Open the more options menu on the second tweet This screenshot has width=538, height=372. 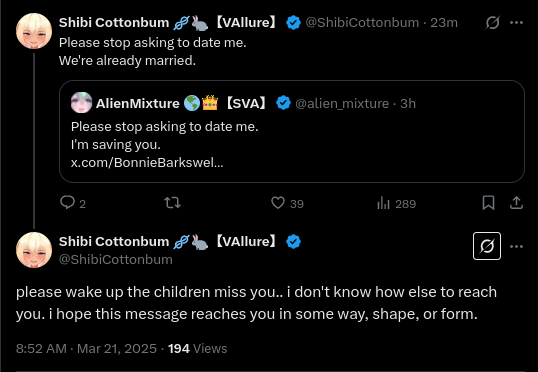click(516, 246)
